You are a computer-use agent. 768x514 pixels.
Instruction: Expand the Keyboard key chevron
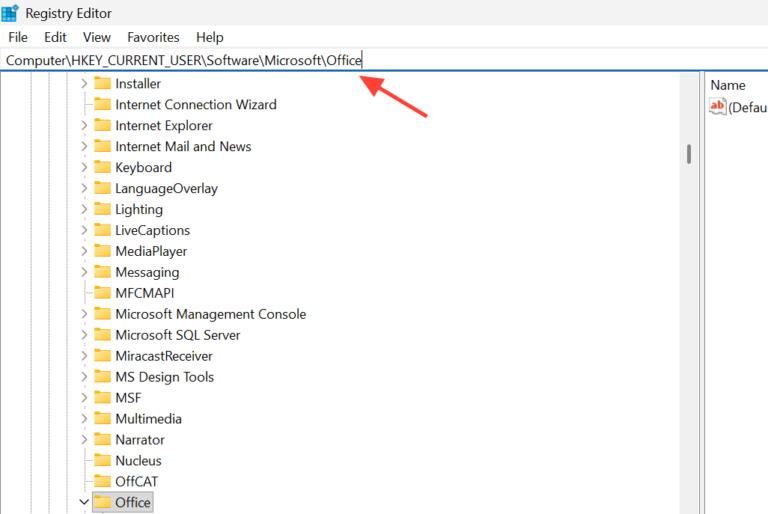84,168
